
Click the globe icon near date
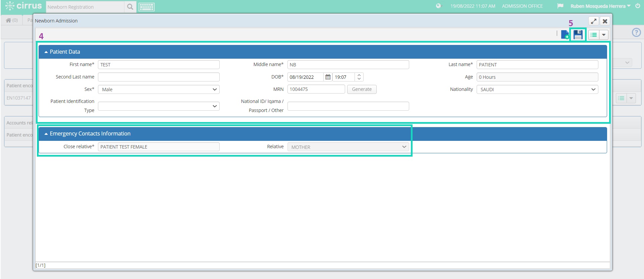point(438,6)
